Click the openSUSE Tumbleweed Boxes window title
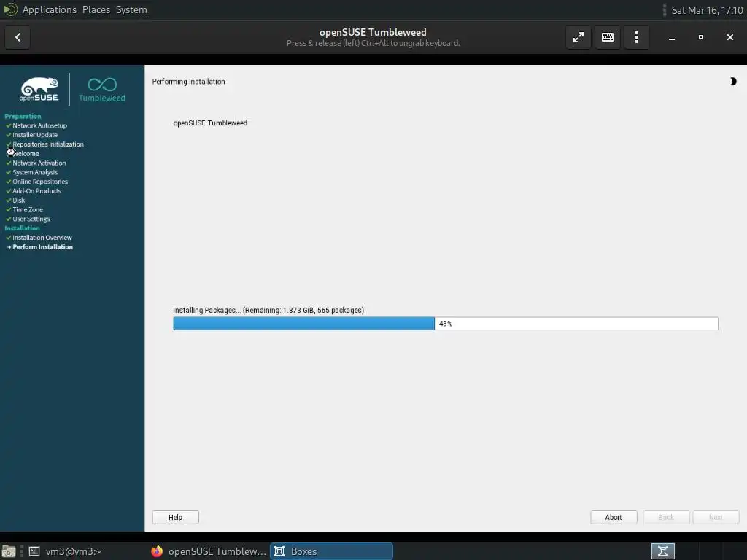This screenshot has height=560, width=747. pyautogui.click(x=373, y=32)
